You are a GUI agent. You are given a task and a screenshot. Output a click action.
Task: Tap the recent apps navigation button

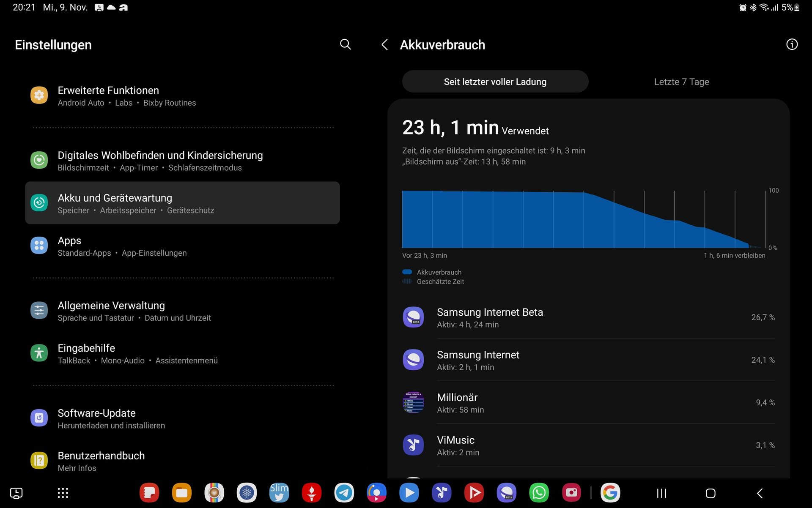[x=661, y=493]
